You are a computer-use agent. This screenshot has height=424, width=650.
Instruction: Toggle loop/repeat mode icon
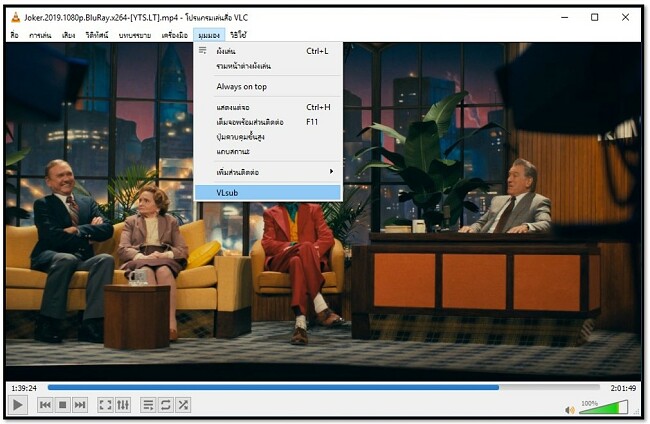(165, 405)
